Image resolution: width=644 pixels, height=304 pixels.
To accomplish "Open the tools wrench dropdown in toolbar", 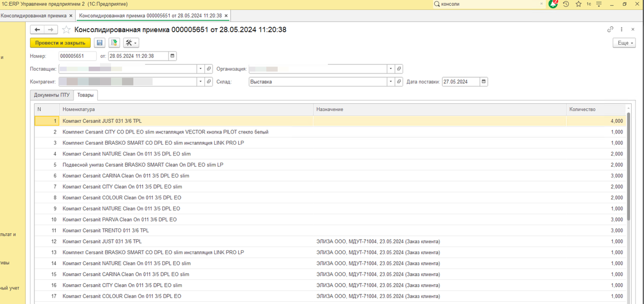I will 131,43.
